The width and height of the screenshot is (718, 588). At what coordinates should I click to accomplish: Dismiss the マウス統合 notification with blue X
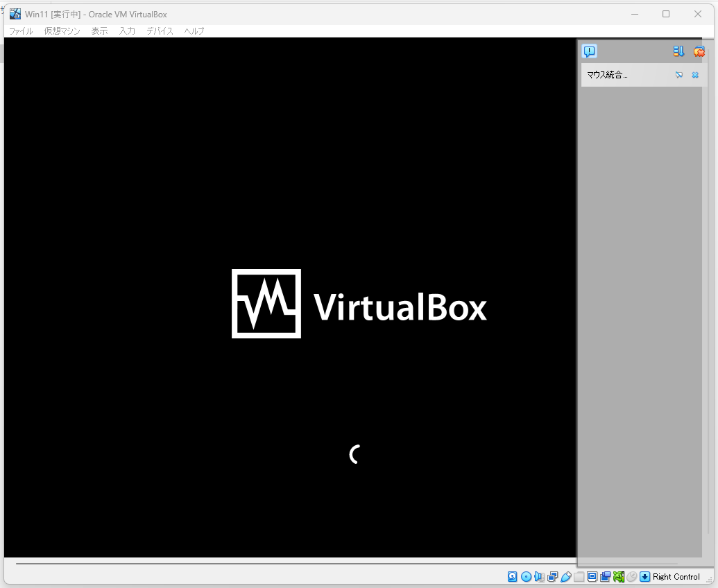pyautogui.click(x=695, y=75)
